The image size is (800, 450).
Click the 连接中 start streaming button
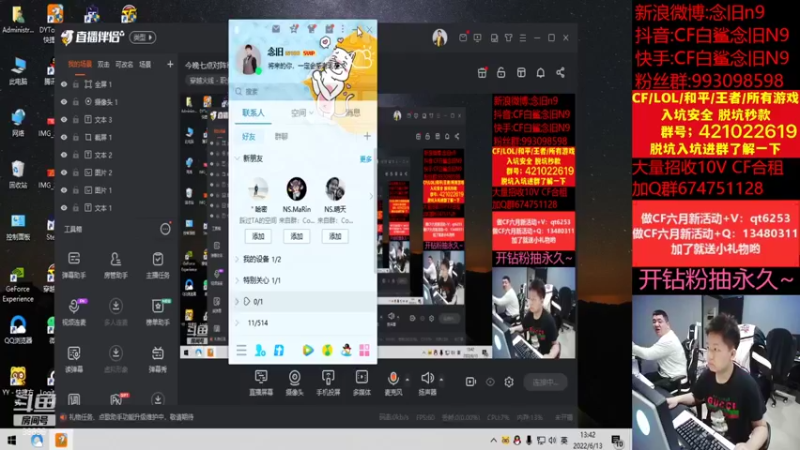click(545, 382)
